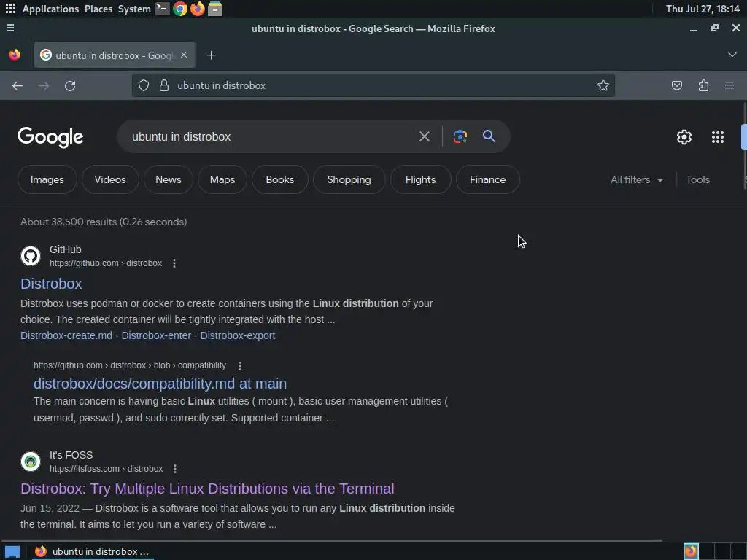The image size is (747, 560).
Task: Reload the current page
Action: click(70, 86)
